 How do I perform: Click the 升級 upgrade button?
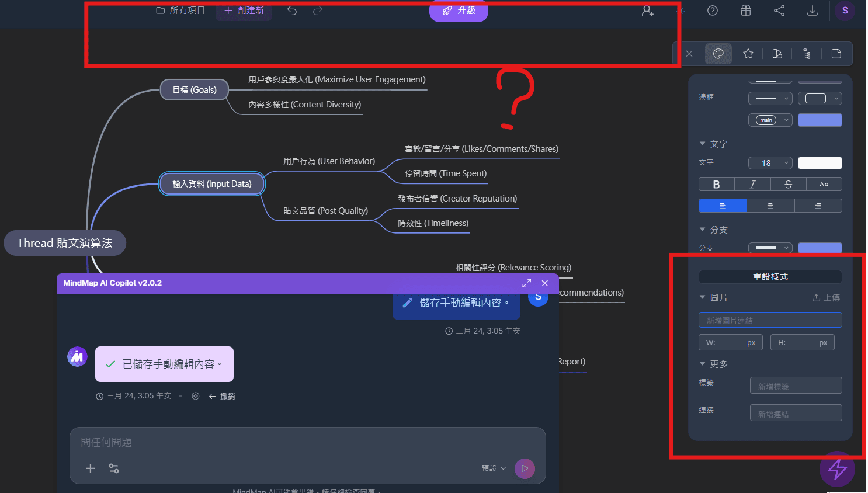[459, 10]
